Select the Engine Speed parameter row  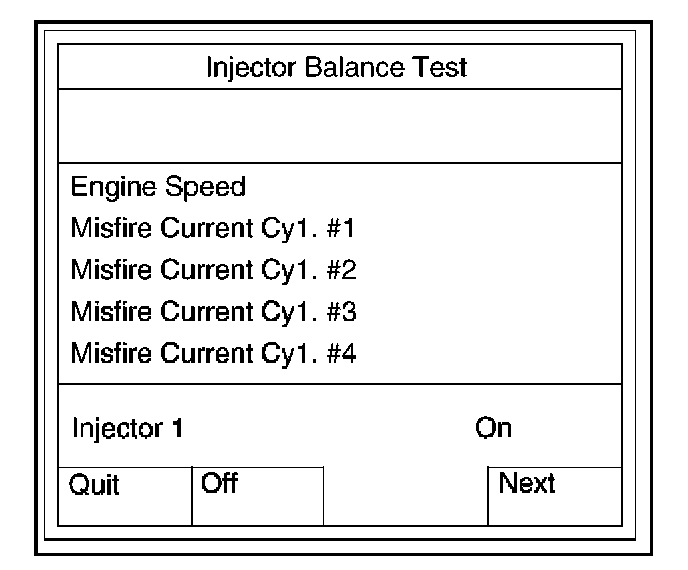click(158, 187)
